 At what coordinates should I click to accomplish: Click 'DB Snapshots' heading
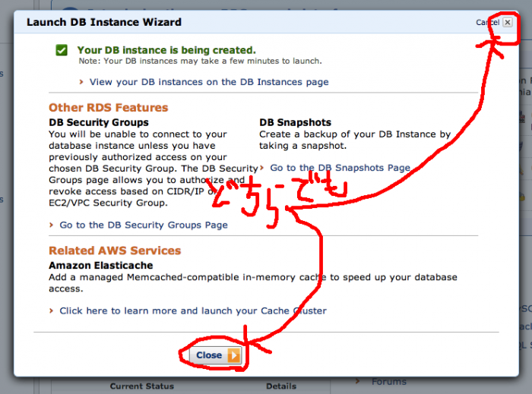[x=295, y=122]
